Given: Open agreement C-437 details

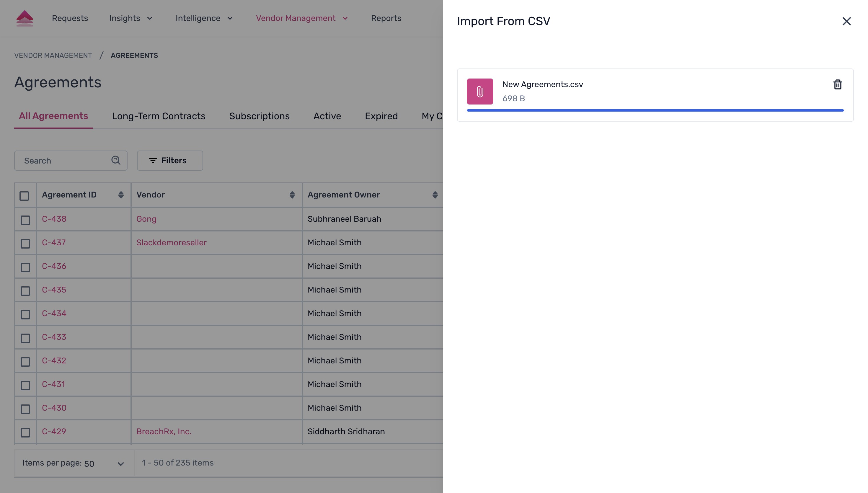Looking at the screenshot, I should coord(54,242).
